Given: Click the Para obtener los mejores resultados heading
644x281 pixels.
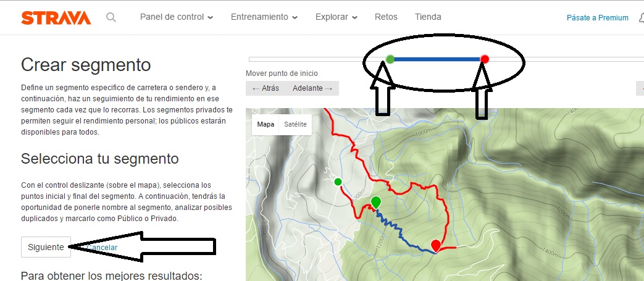Looking at the screenshot, I should tap(111, 275).
